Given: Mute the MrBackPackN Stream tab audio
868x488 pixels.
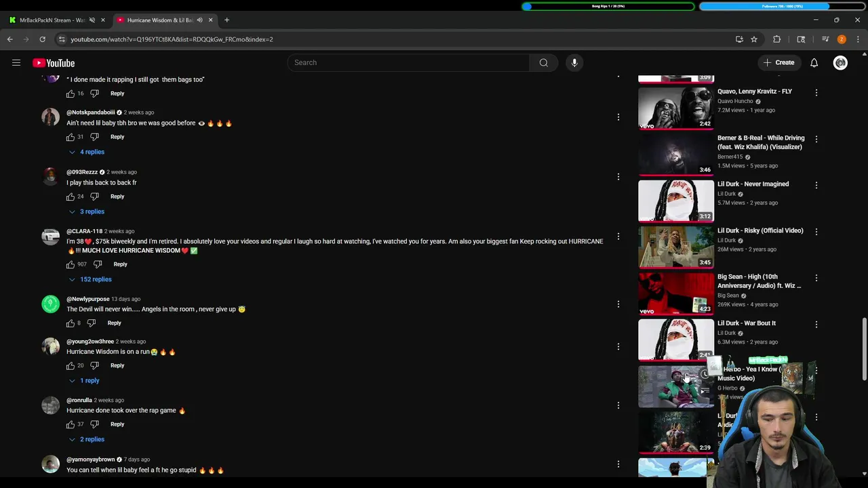Looking at the screenshot, I should pyautogui.click(x=92, y=20).
